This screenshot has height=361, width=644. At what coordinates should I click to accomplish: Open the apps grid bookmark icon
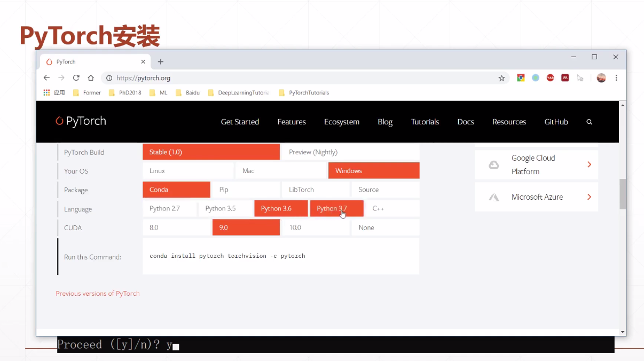pos(46,92)
